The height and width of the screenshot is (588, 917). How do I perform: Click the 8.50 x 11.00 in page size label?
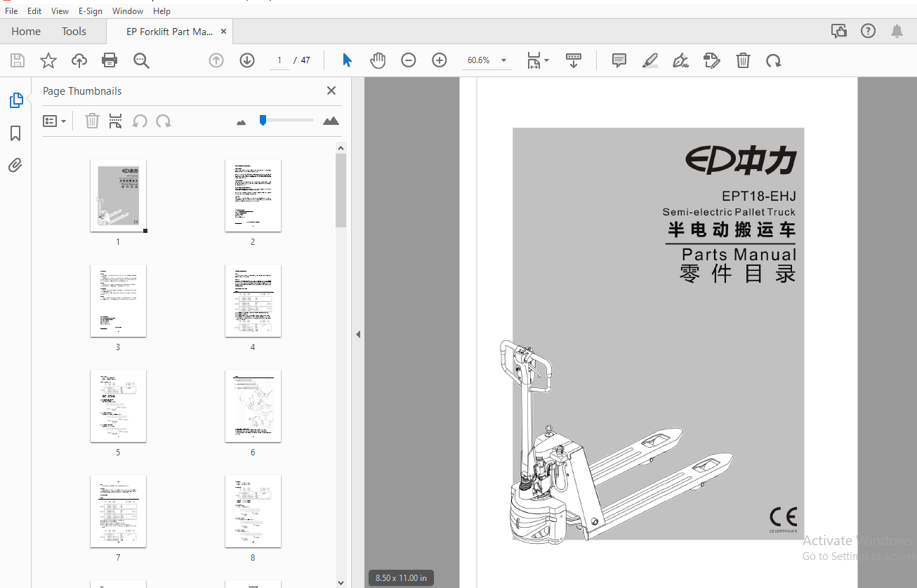pos(401,578)
